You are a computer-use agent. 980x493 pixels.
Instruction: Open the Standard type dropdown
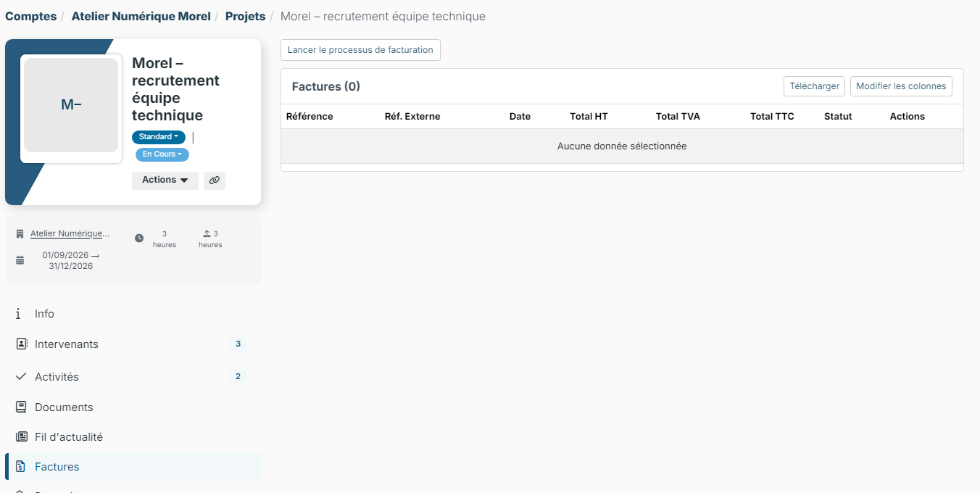159,137
